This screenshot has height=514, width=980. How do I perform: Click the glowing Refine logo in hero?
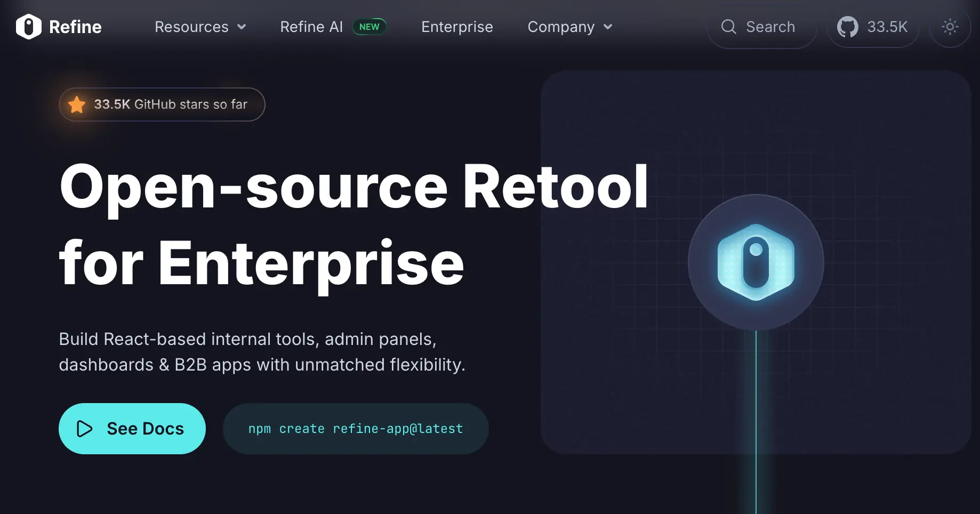[x=756, y=262]
